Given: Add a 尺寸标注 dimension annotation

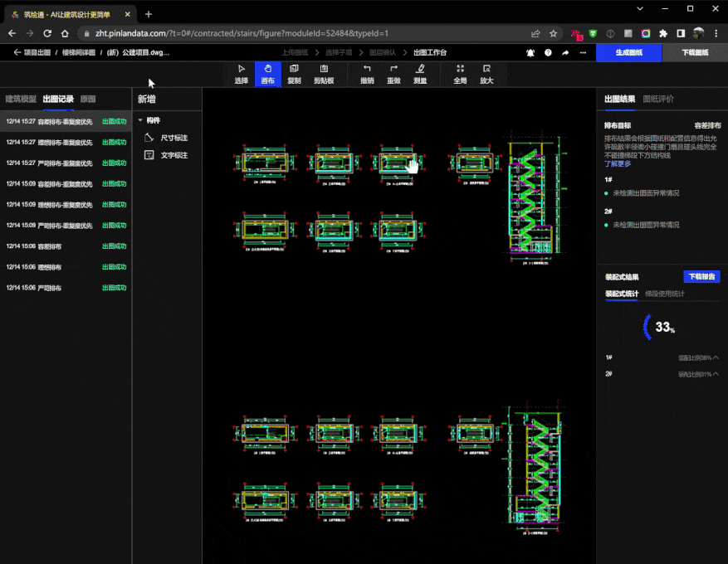Looking at the screenshot, I should pyautogui.click(x=166, y=138).
